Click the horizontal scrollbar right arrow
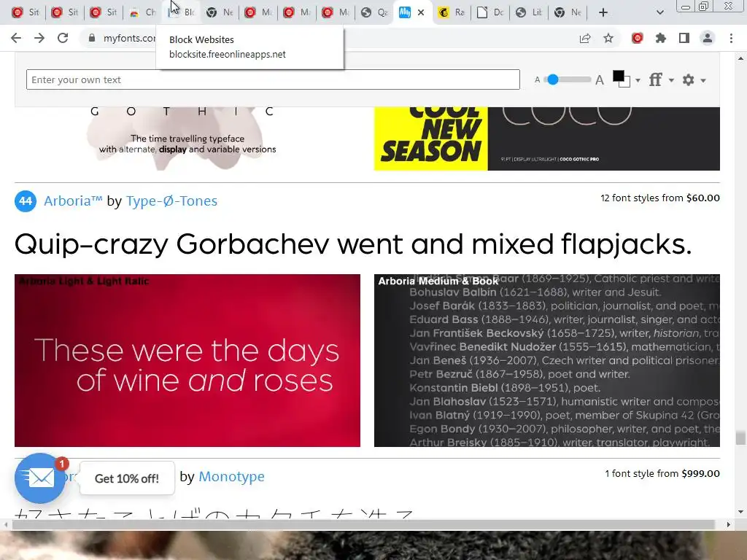Screen dimensions: 747x560 pos(729,524)
